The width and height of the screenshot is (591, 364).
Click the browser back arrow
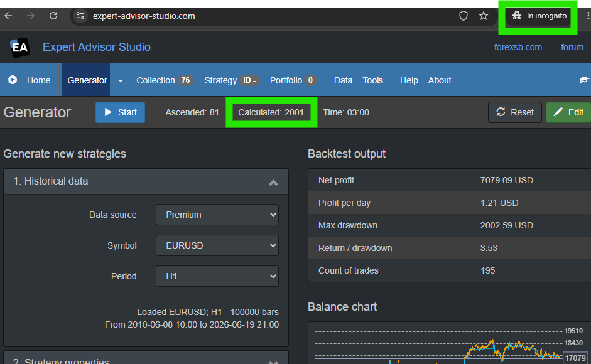[x=8, y=16]
